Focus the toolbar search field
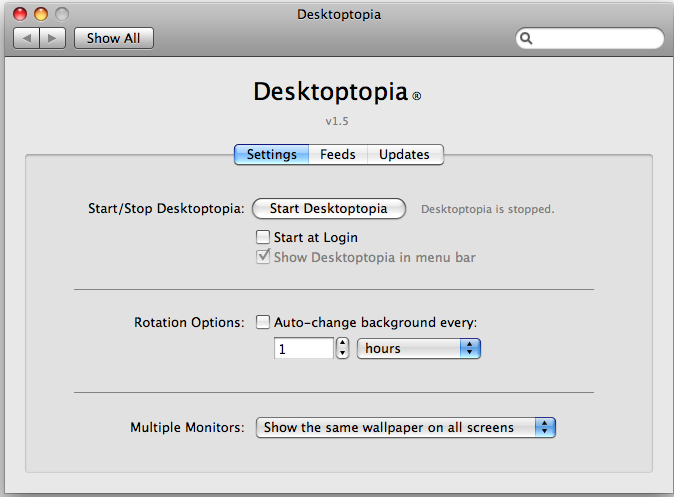674x497 pixels. coord(590,38)
